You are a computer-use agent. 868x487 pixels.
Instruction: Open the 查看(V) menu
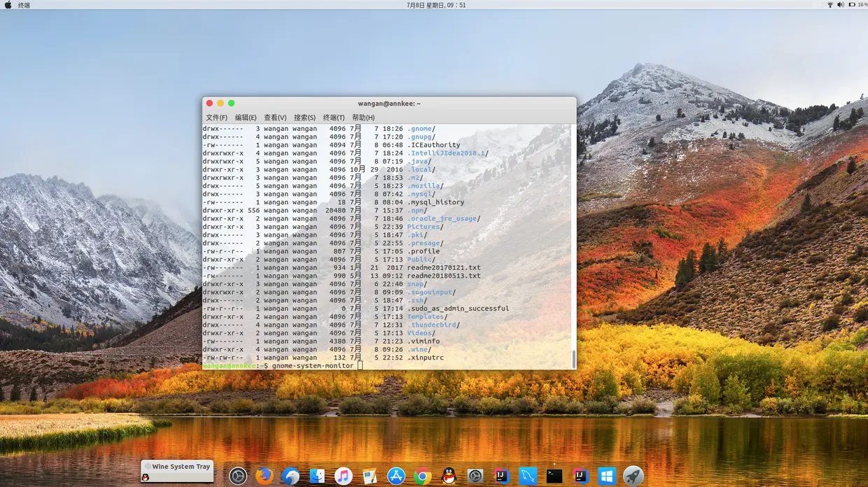click(x=276, y=117)
